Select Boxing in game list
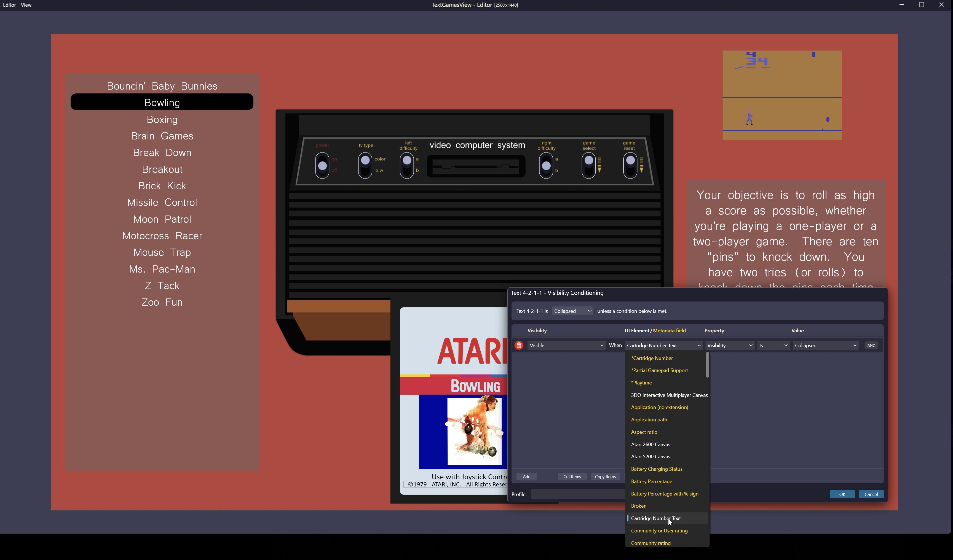The image size is (953, 560). click(162, 119)
